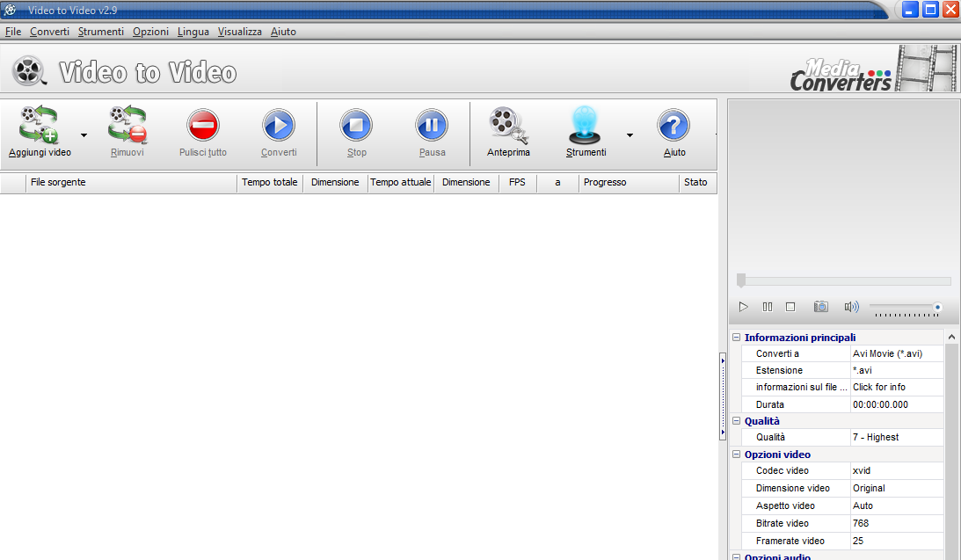The width and height of the screenshot is (961, 560).
Task: Click the FPS column header
Action: 517,183
